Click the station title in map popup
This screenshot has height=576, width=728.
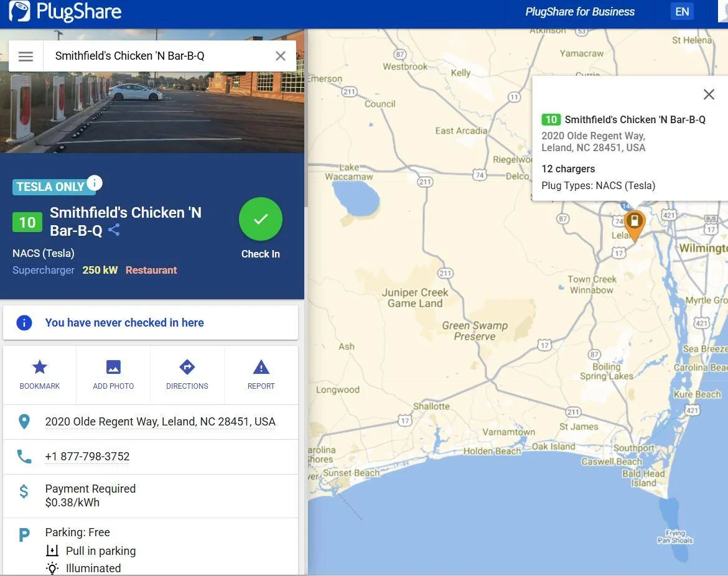coord(635,120)
